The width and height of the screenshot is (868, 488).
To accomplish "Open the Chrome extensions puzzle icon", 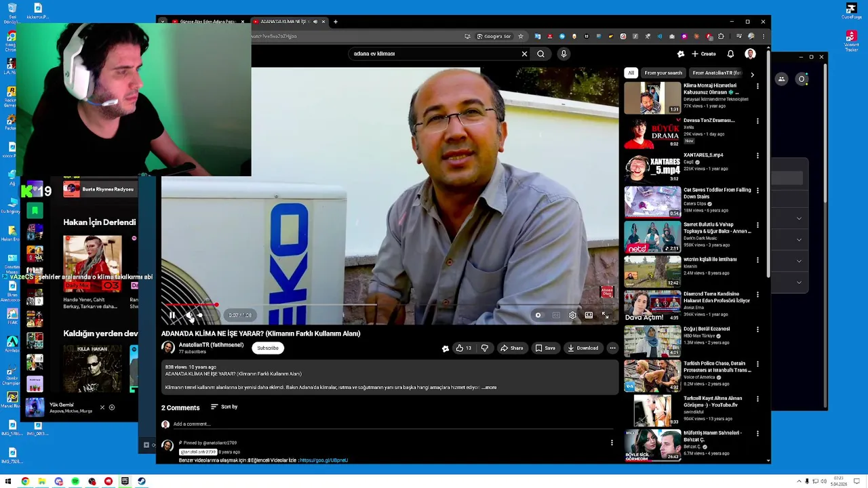I will point(721,37).
